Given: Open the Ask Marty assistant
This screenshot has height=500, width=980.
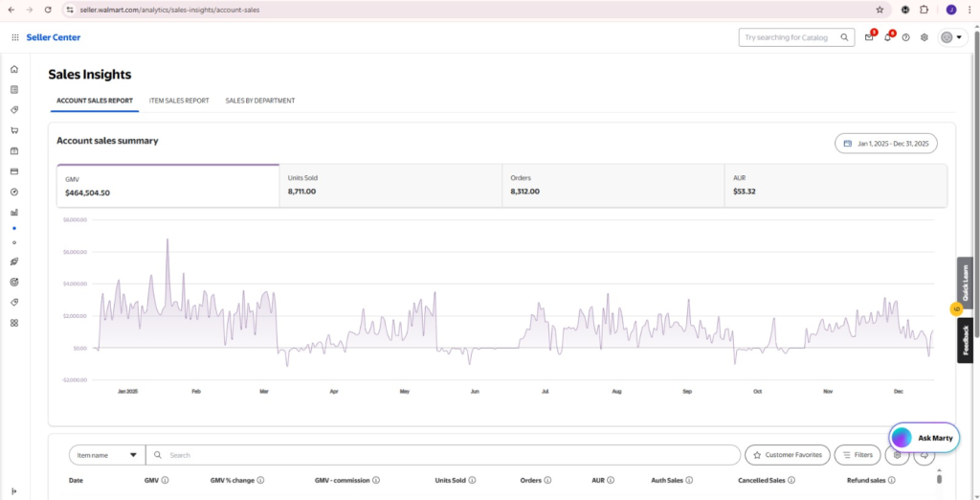Looking at the screenshot, I should tap(924, 438).
